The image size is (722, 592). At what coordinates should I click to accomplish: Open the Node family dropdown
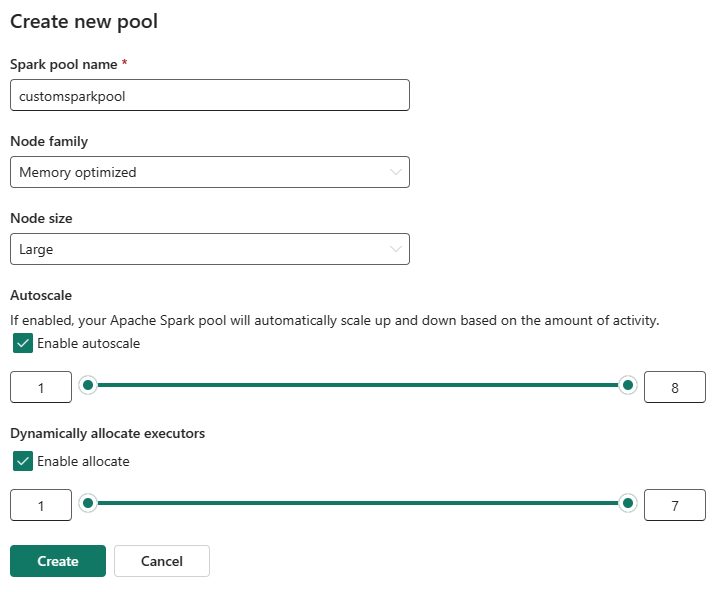coord(210,172)
